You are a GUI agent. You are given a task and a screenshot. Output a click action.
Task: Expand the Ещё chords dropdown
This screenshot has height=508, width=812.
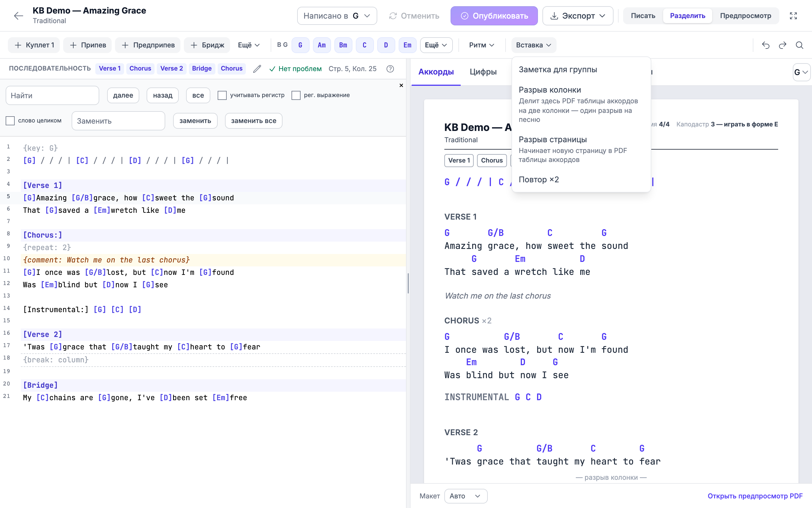[x=436, y=45]
